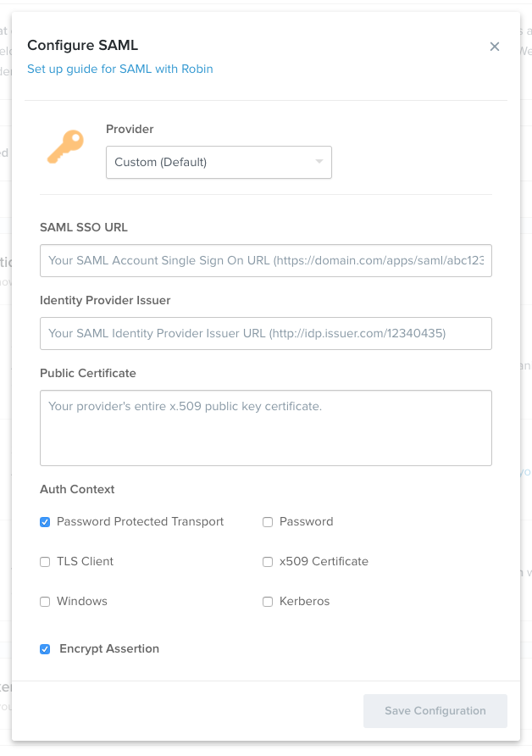Enable the Windows auth context checkbox
The width and height of the screenshot is (532, 756).
pos(45,602)
